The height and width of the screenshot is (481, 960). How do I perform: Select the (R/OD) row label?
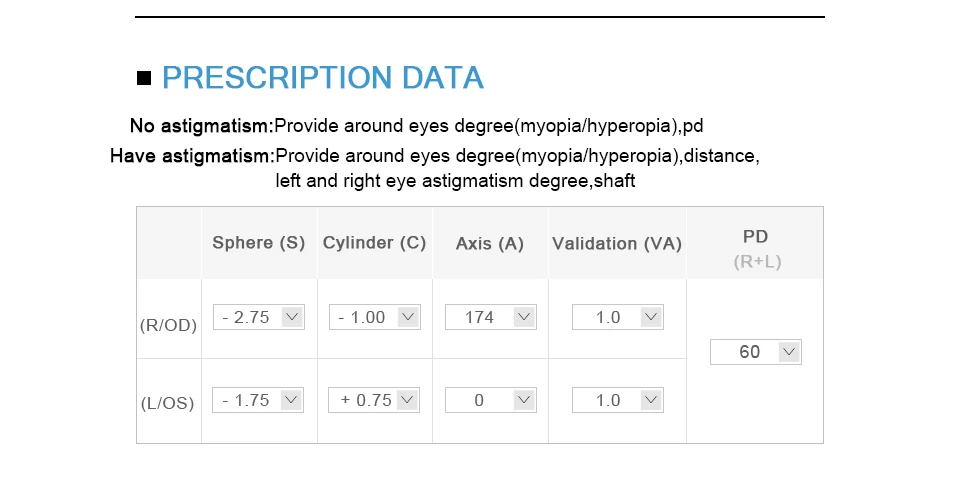(x=168, y=325)
